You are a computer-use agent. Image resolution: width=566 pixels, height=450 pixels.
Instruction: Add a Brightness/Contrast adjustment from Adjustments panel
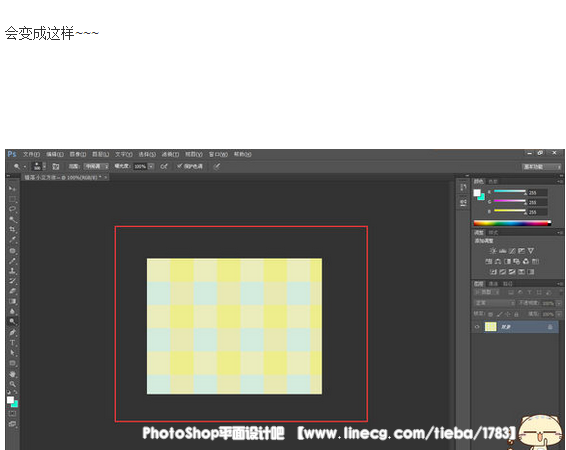tap(493, 250)
